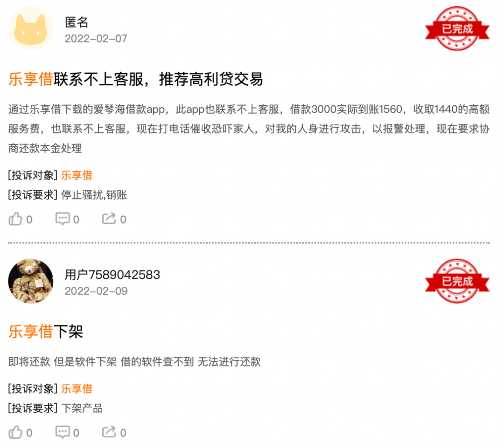The image size is (504, 448).
Task: Open the teddy bear avatar profile
Action: click(30, 281)
